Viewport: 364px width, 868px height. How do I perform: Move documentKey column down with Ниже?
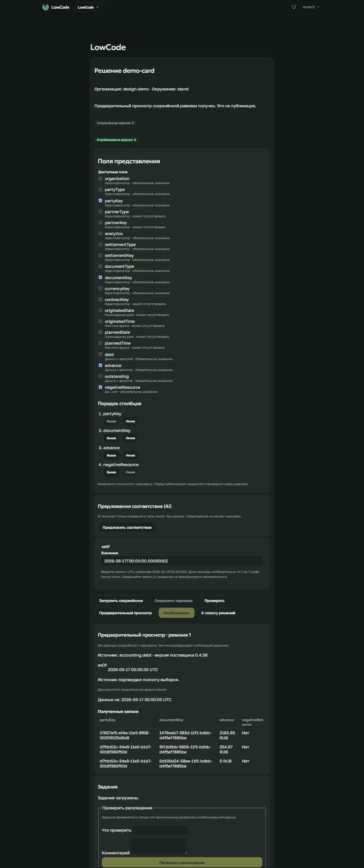tap(130, 438)
